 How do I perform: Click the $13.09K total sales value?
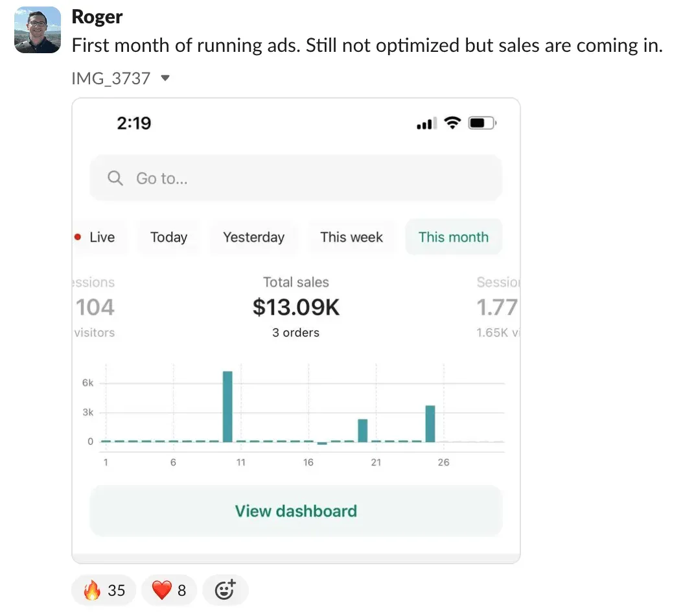(x=295, y=307)
